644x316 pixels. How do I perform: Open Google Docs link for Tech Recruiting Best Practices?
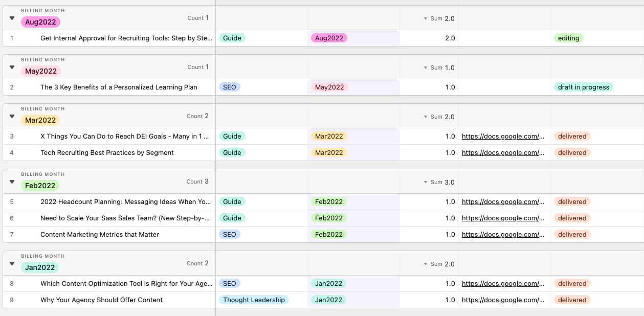point(503,153)
